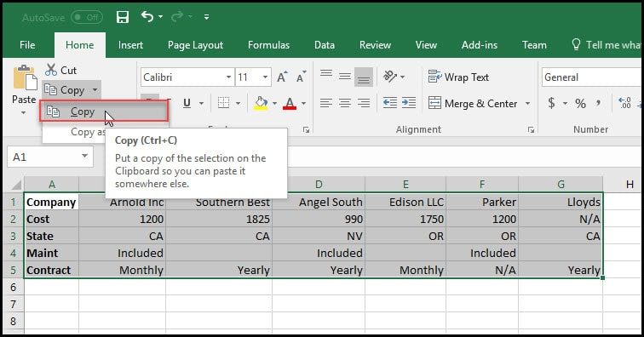Click the Tell me what search box
Screen dimensions: 644x337
(607, 45)
